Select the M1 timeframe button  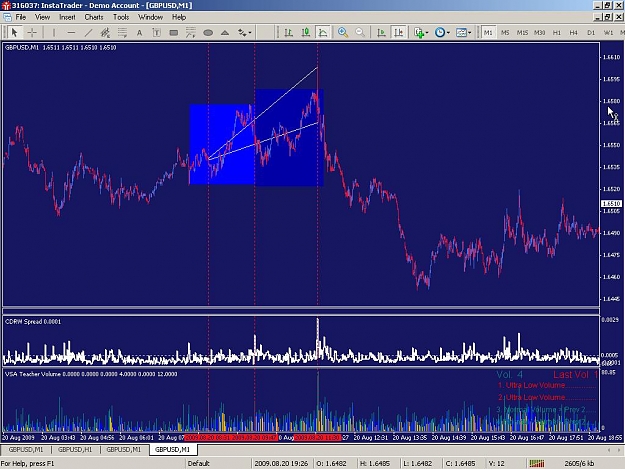[x=488, y=33]
